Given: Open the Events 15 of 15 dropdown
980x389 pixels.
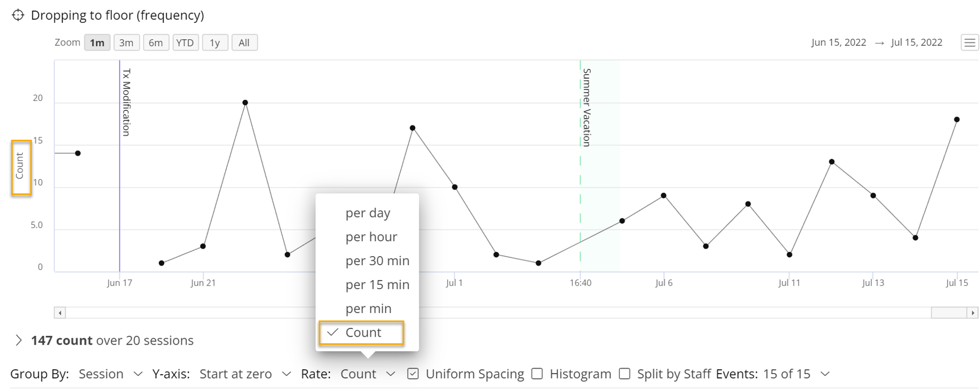Looking at the screenshot, I should pyautogui.click(x=795, y=374).
